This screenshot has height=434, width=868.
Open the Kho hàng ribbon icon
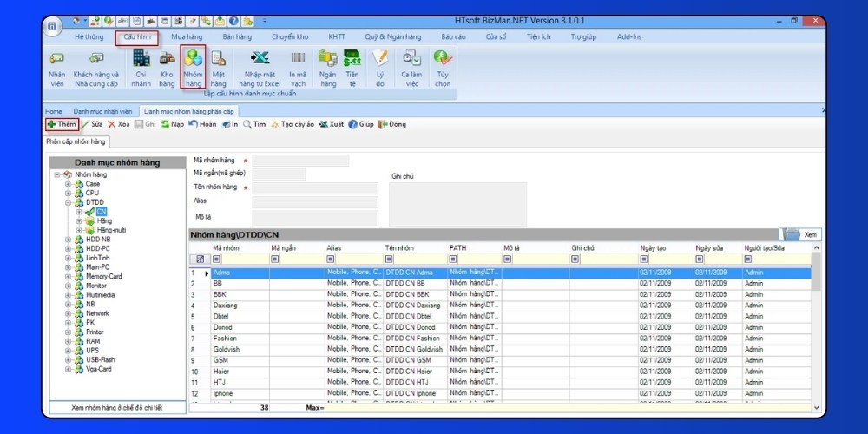167,68
